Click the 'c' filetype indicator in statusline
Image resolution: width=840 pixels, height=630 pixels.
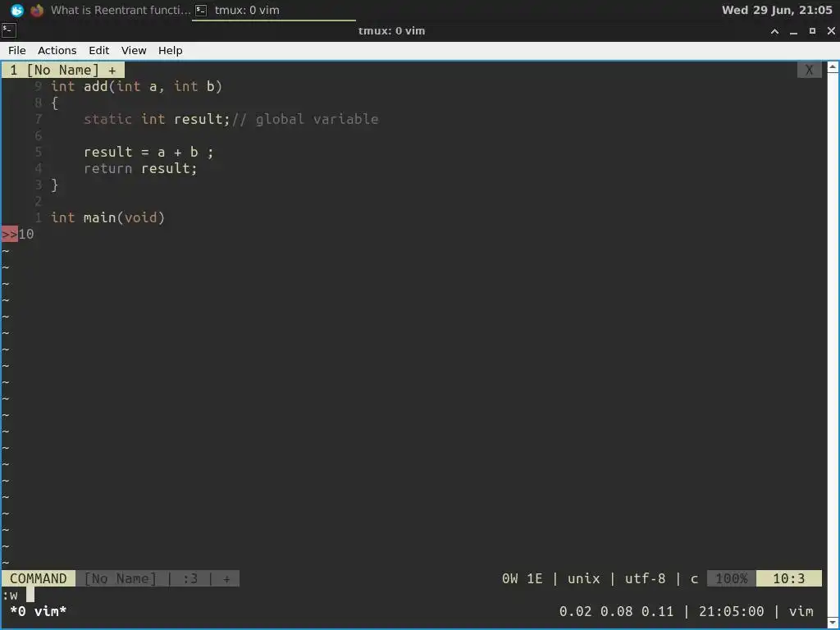click(x=694, y=578)
